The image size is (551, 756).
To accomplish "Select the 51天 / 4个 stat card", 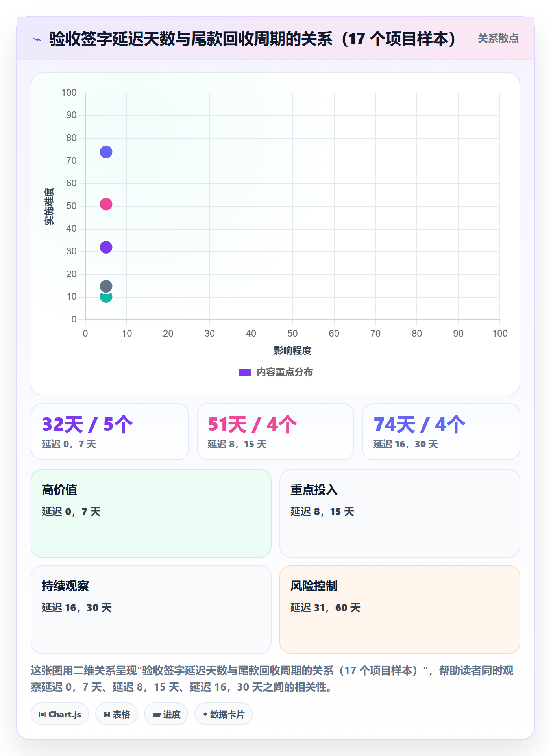I will coord(275,432).
